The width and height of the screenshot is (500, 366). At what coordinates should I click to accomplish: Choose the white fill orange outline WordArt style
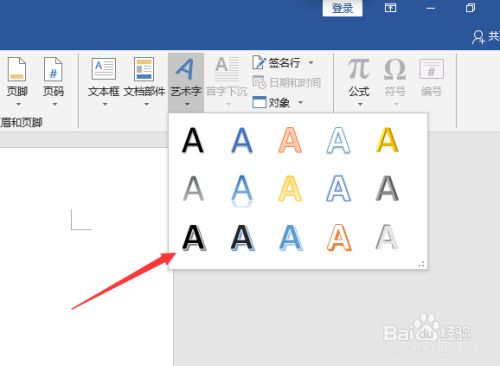[x=339, y=238]
